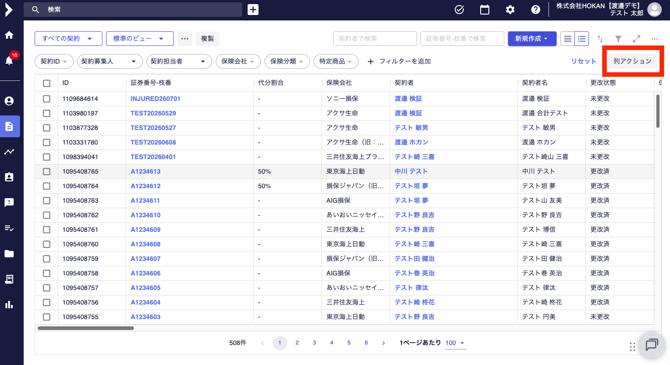Expand the 契約募集人 filter dropdown
Screen dimensions: 670x365
[x=109, y=62]
